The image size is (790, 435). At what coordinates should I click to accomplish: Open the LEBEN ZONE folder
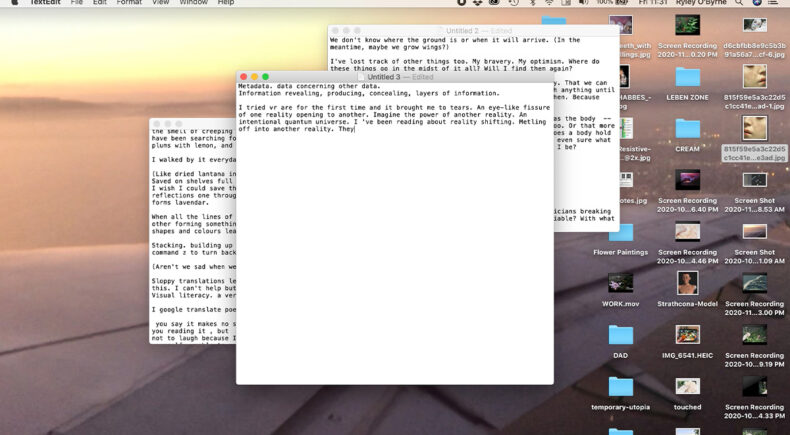tap(687, 78)
